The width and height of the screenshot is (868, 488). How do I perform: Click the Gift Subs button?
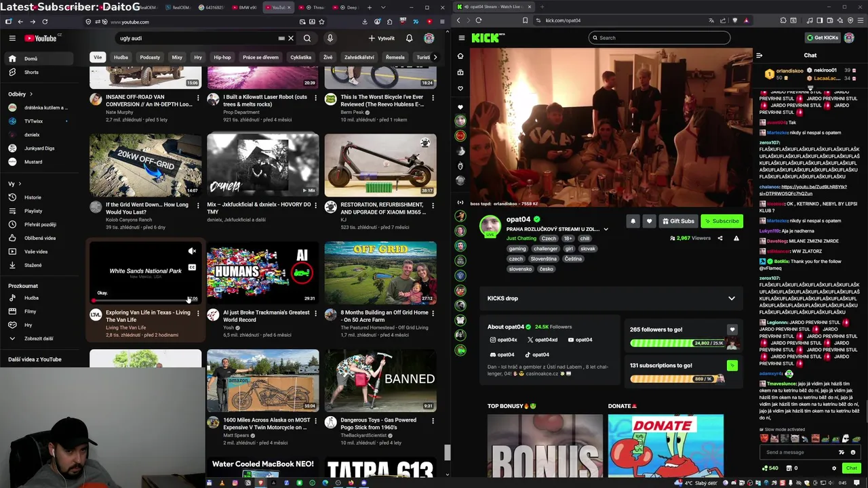(x=678, y=221)
